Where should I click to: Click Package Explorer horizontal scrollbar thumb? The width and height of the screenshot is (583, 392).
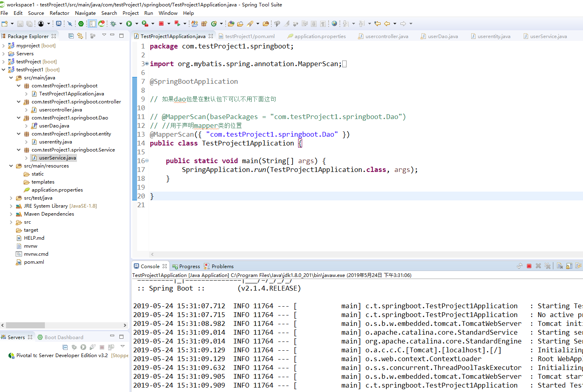coord(25,325)
